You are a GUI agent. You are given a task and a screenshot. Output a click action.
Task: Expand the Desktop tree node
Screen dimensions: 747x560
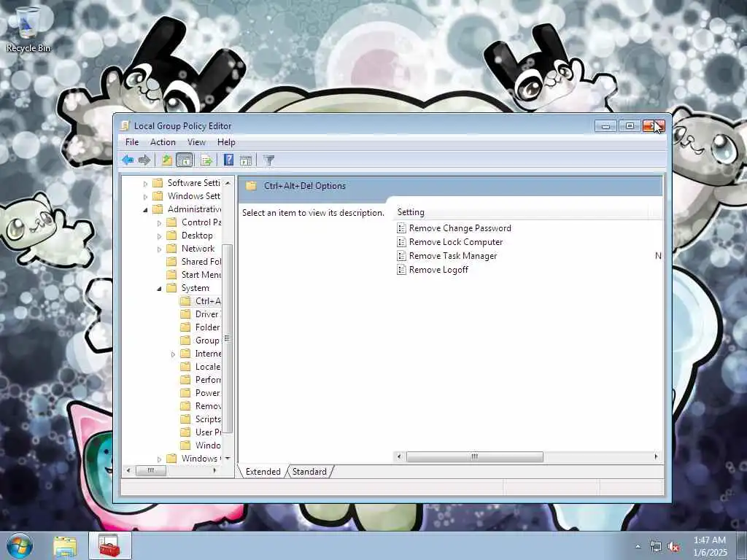point(160,236)
